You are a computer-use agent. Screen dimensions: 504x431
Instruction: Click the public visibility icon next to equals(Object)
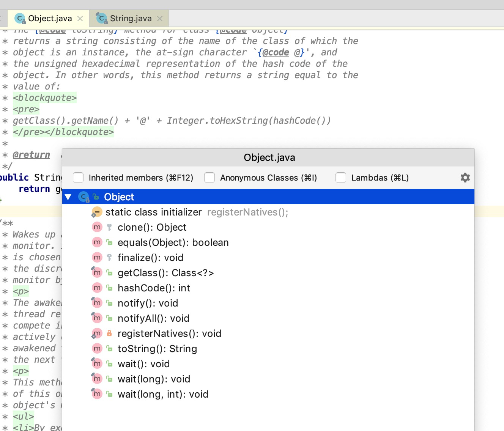[x=110, y=242]
